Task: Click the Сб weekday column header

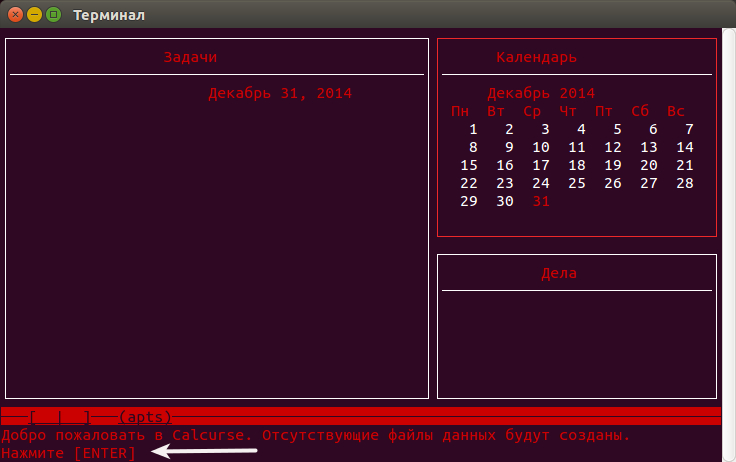Action: [640, 111]
